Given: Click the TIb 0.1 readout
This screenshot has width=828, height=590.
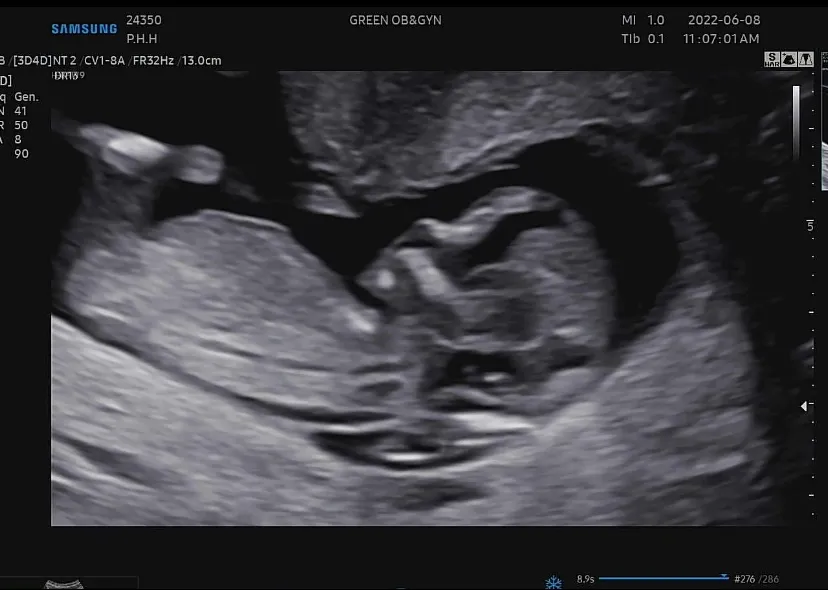Looking at the screenshot, I should click(x=643, y=39).
